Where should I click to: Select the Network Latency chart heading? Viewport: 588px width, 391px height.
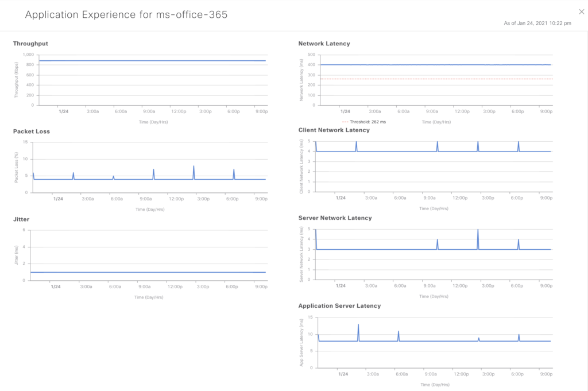[324, 44]
